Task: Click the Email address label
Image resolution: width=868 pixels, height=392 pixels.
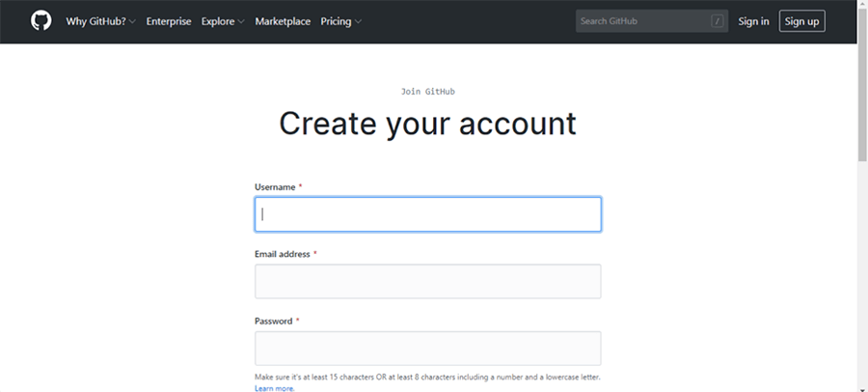Action: (283, 254)
